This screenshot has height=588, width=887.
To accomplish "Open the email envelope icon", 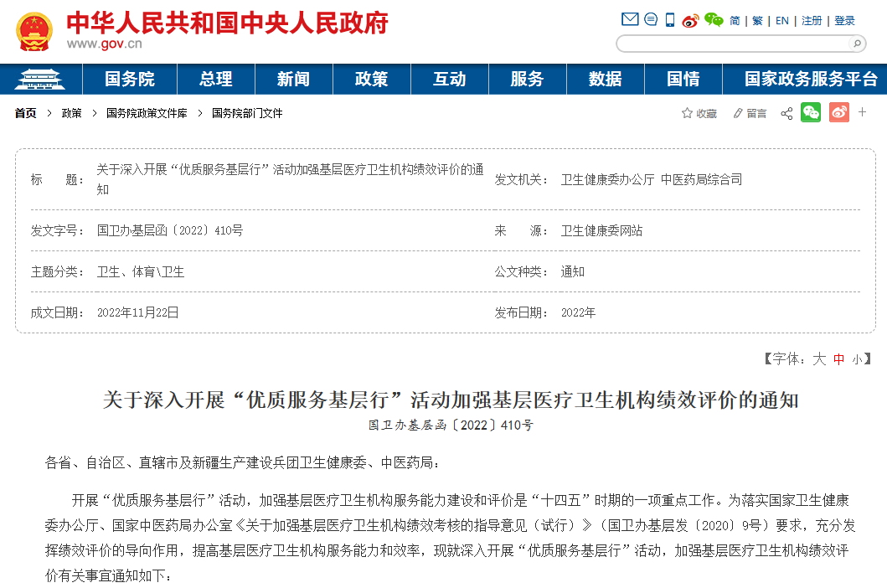I will pos(630,20).
